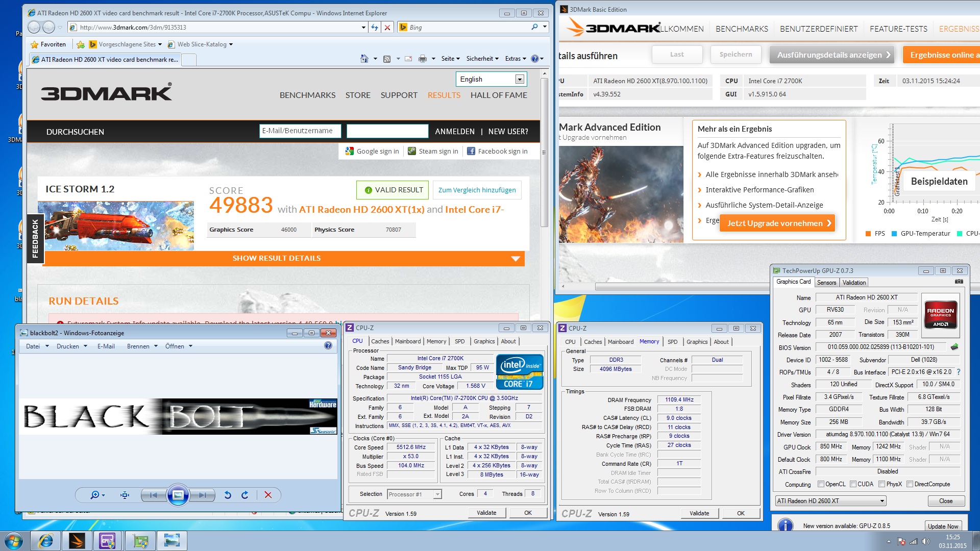Click the GPU-Z camera screenshot icon
Viewport: 980px width, 551px height.
[x=959, y=282]
